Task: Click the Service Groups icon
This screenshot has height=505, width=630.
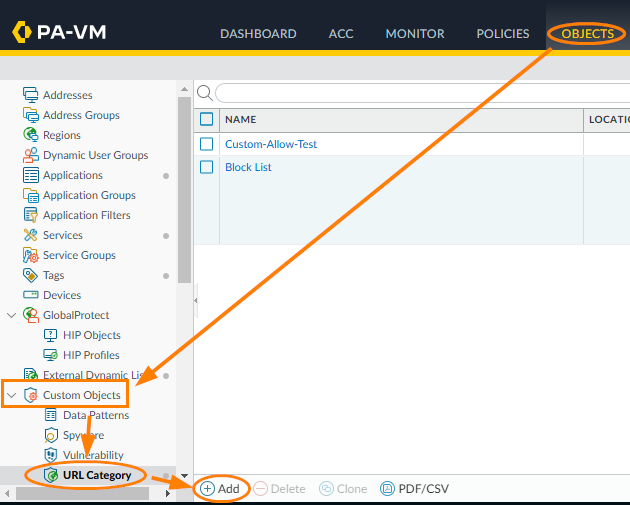Action: pyautogui.click(x=31, y=255)
